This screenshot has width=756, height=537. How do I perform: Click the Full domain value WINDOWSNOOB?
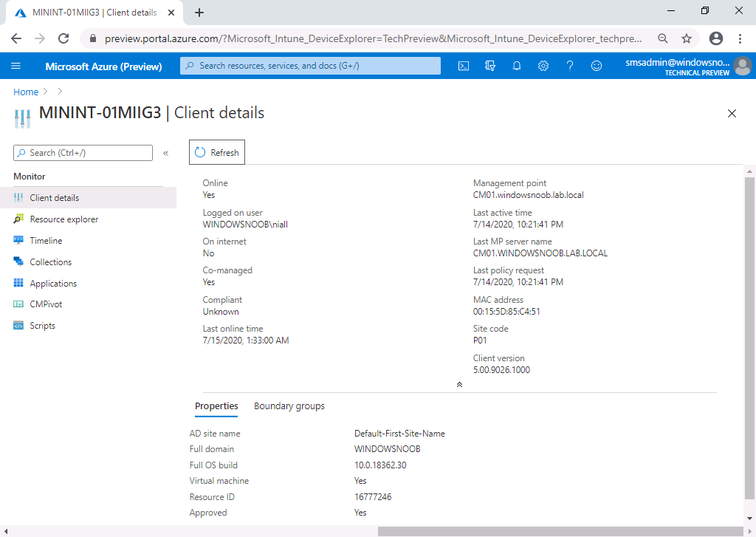387,449
